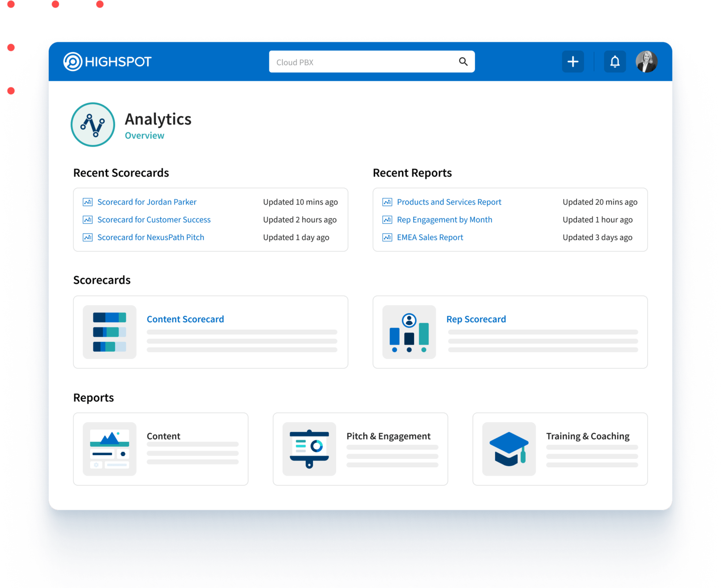721x588 pixels.
Task: Click the chart icon next to EMEA Sales Report
Action: (387, 237)
